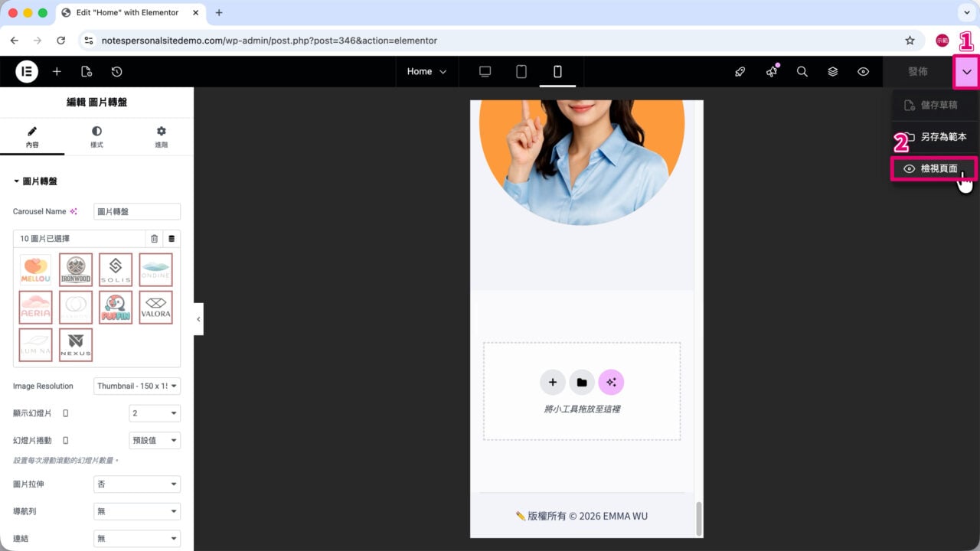Click the disabled 發佈 publish button
This screenshot has width=980, height=551.
point(917,71)
